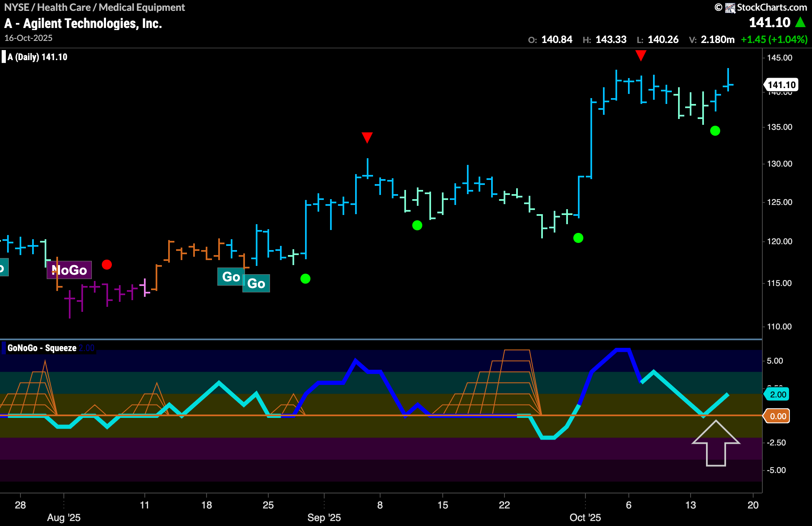Toggle the 'Go' signal flag on the chart
The width and height of the screenshot is (812, 526).
click(230, 277)
